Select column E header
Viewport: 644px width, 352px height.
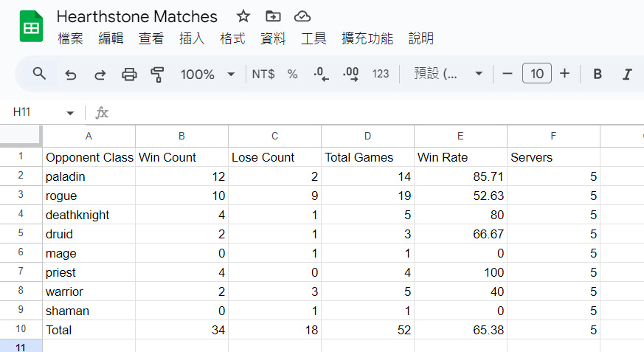[460, 137]
